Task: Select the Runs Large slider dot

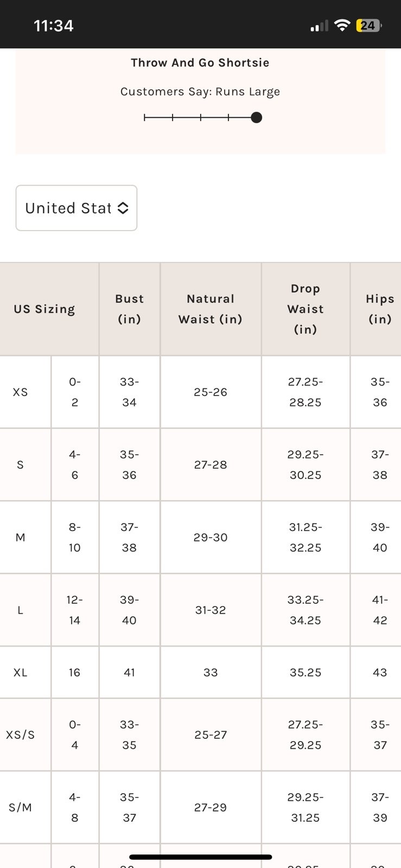Action: pos(257,117)
